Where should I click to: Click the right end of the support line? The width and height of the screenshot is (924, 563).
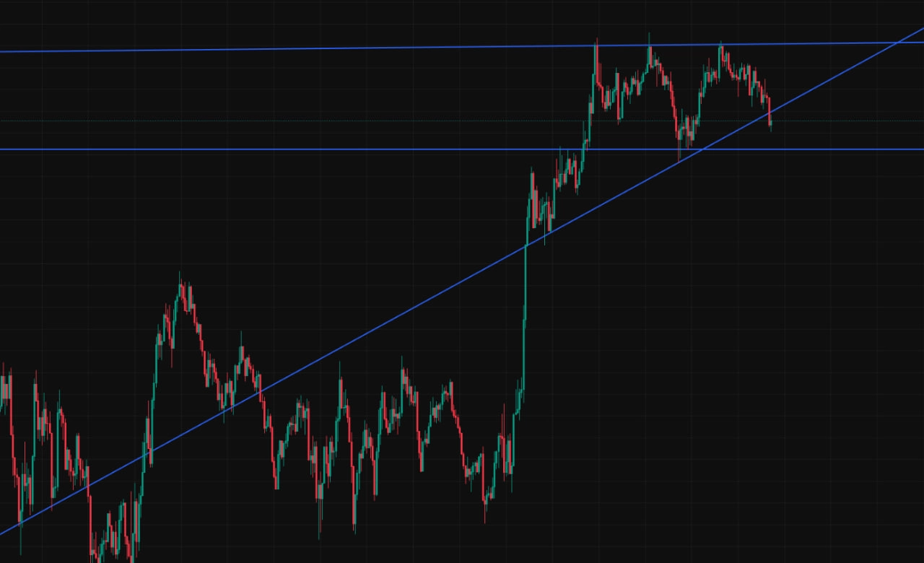pyautogui.click(x=921, y=149)
